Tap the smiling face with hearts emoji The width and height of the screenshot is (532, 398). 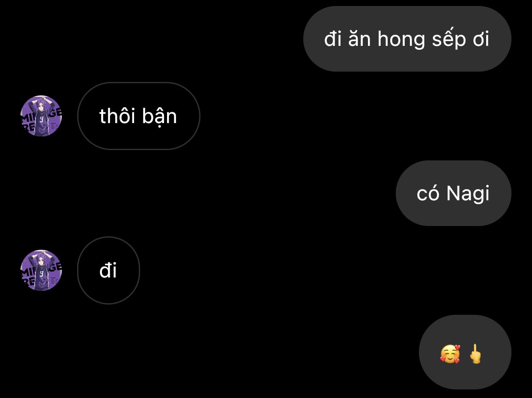point(450,354)
